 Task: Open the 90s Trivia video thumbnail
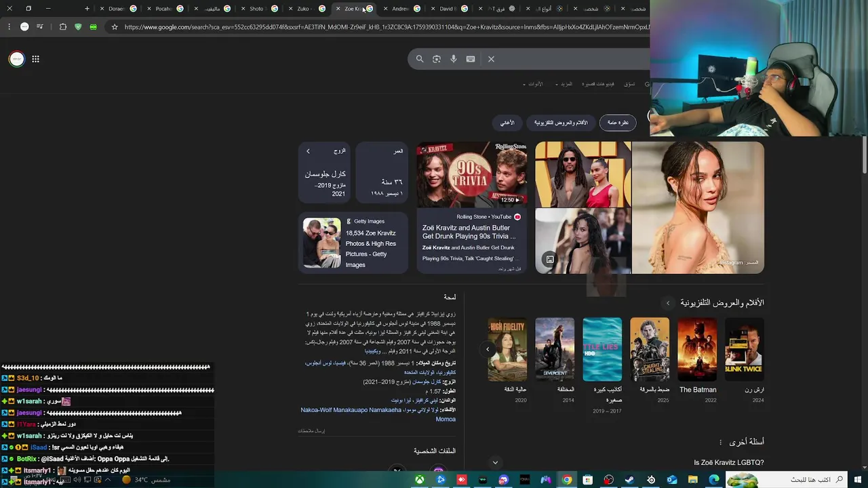click(x=472, y=174)
